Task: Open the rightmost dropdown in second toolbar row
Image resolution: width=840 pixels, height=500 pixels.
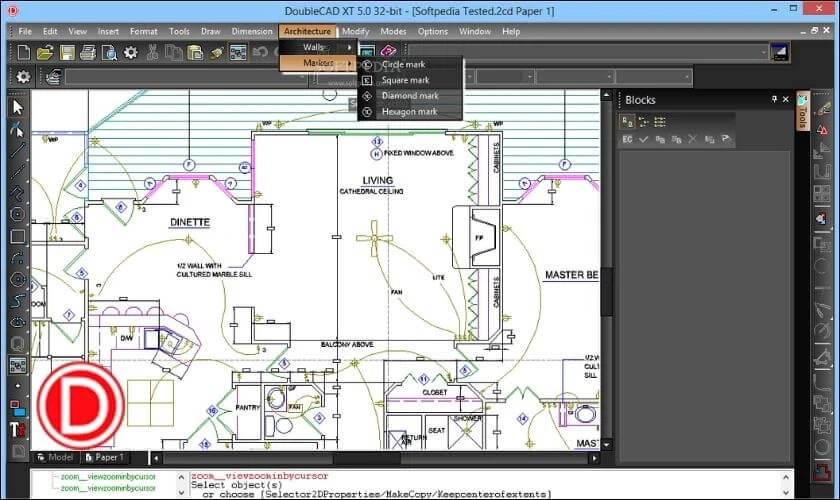Action: pyautogui.click(x=654, y=77)
